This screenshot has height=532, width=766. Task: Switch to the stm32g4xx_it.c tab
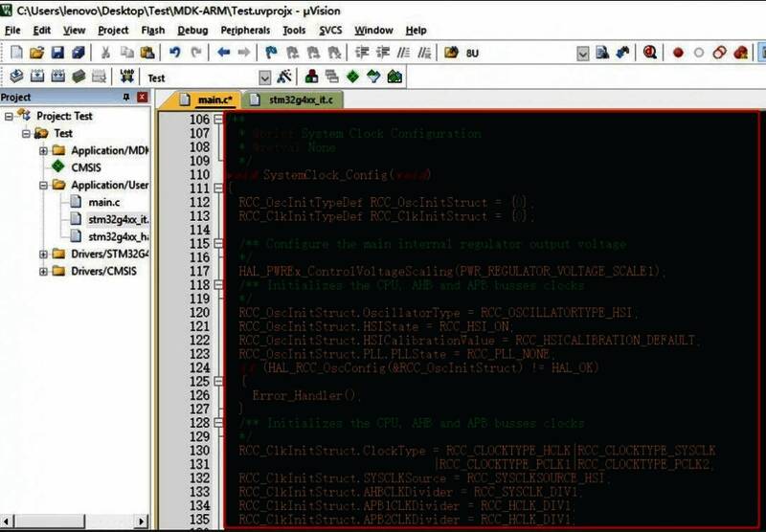(300, 100)
